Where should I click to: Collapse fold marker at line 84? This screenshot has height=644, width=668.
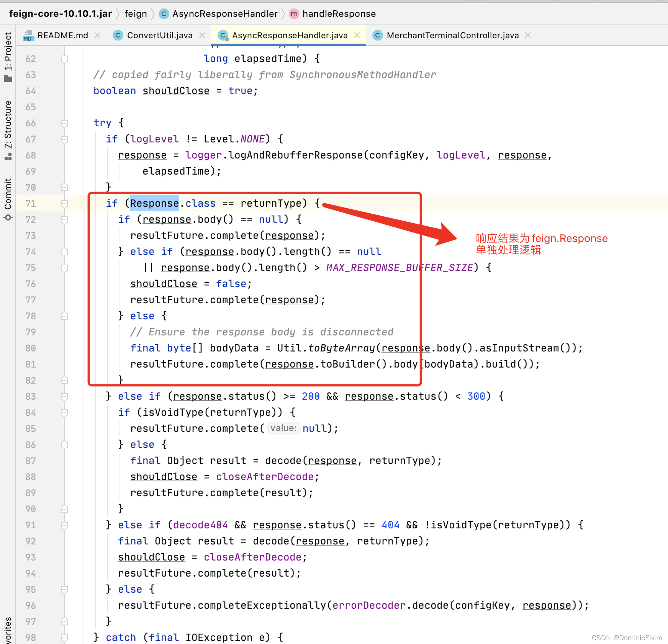[x=64, y=413]
